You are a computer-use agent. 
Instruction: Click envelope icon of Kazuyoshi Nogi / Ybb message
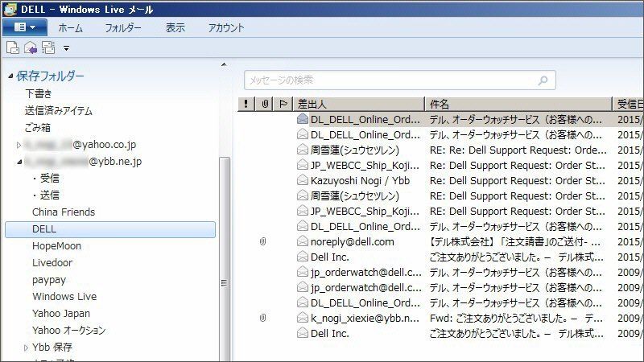tap(303, 180)
